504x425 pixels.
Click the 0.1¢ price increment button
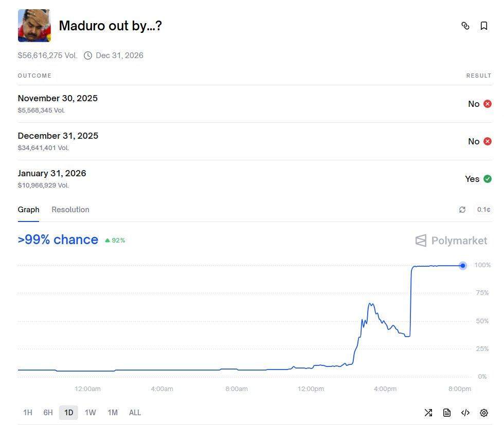point(483,210)
